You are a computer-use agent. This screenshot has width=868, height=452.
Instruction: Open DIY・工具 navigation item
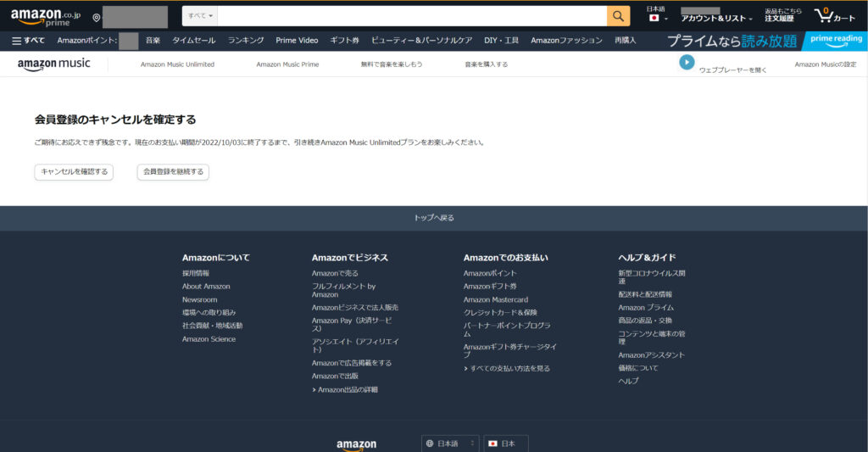[501, 41]
